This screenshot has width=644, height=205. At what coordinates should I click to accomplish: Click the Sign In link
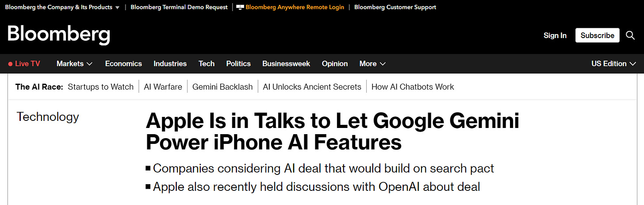[555, 35]
